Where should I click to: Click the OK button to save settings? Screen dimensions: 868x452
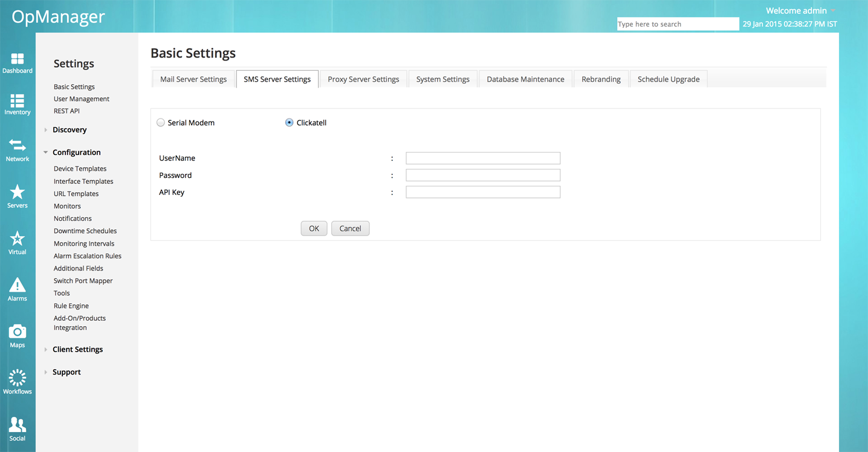tap(314, 228)
